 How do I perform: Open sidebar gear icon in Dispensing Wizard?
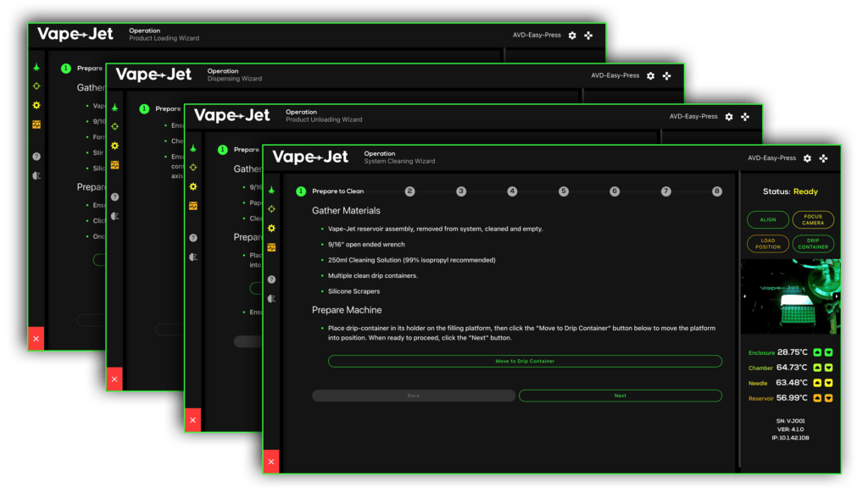click(114, 146)
